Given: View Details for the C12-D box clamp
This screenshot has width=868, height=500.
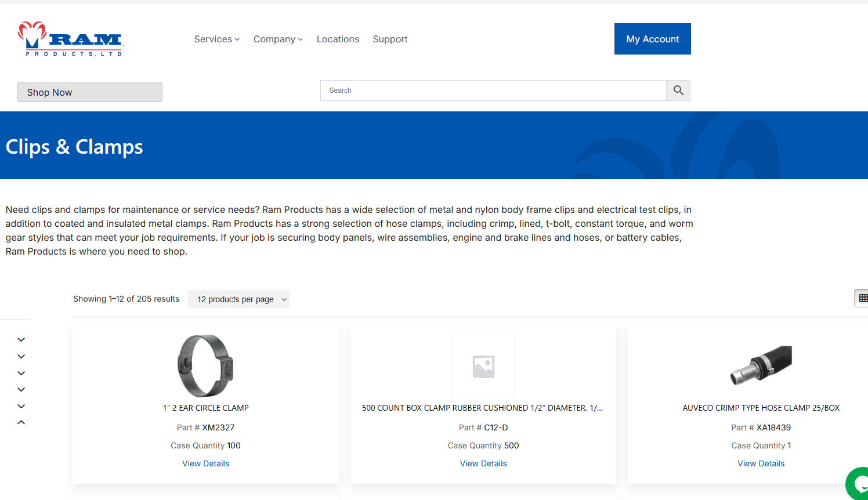Looking at the screenshot, I should click(x=483, y=463).
